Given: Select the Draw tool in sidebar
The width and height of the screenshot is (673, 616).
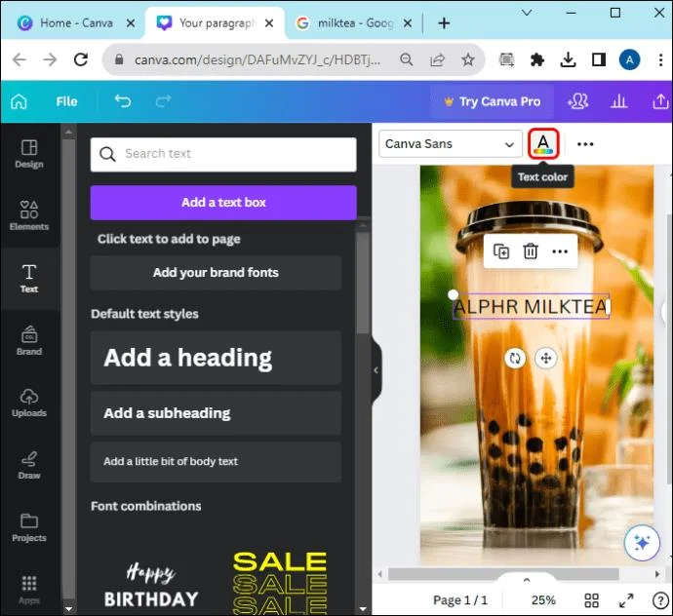Looking at the screenshot, I should pos(29,465).
